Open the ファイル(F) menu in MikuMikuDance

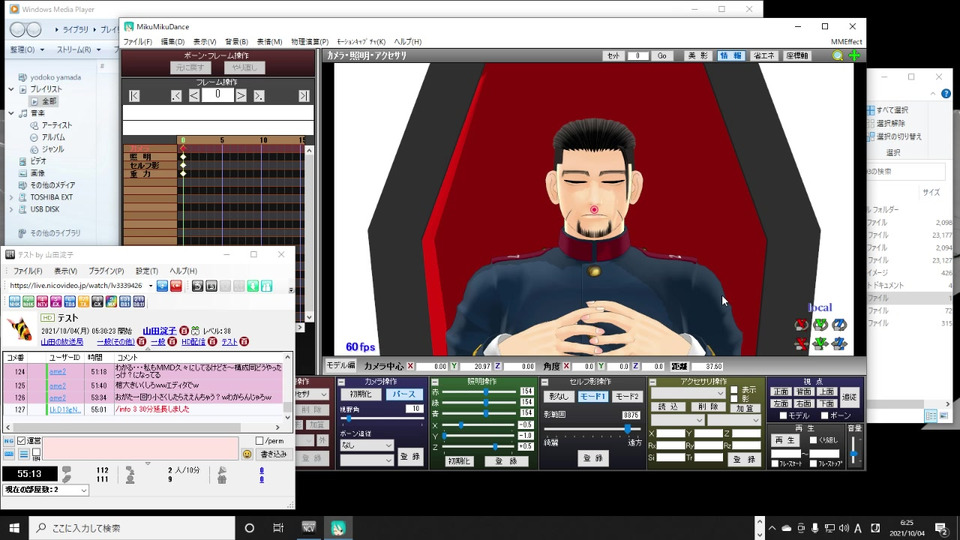coord(138,42)
